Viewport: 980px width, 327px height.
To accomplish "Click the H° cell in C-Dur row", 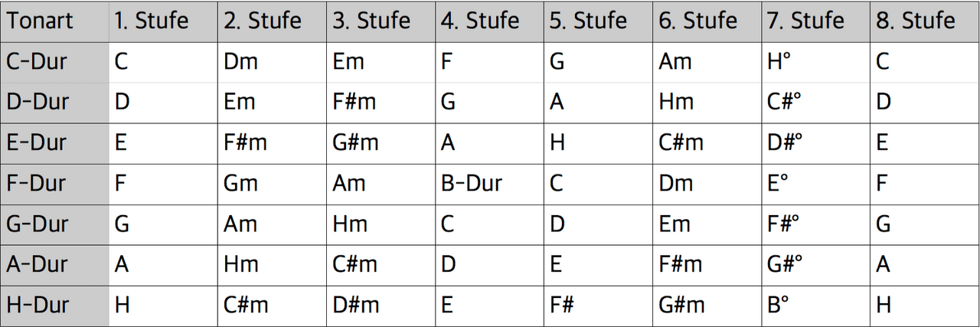I will point(779,61).
